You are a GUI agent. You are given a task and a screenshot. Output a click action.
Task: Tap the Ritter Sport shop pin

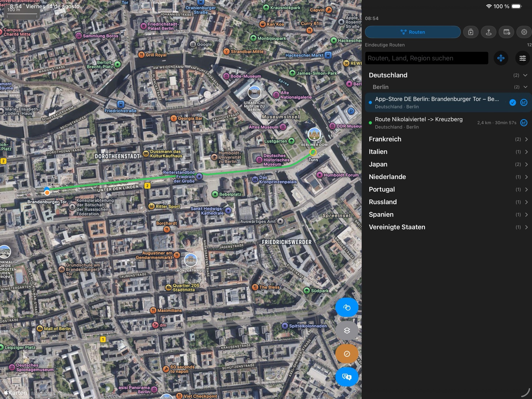[151, 207]
